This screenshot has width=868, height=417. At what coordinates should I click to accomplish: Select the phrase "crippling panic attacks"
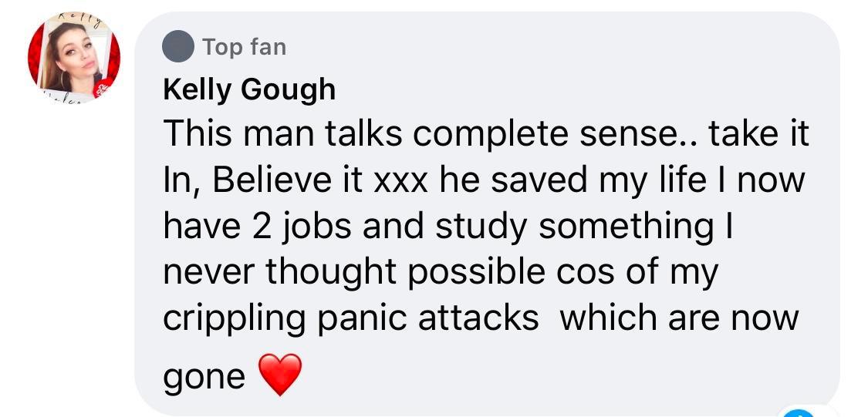click(x=351, y=320)
